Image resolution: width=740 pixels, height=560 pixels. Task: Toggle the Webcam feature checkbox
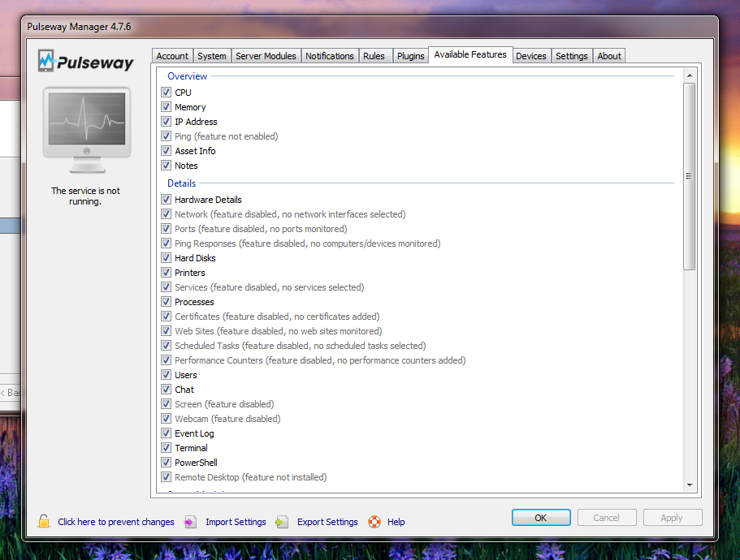click(x=166, y=419)
